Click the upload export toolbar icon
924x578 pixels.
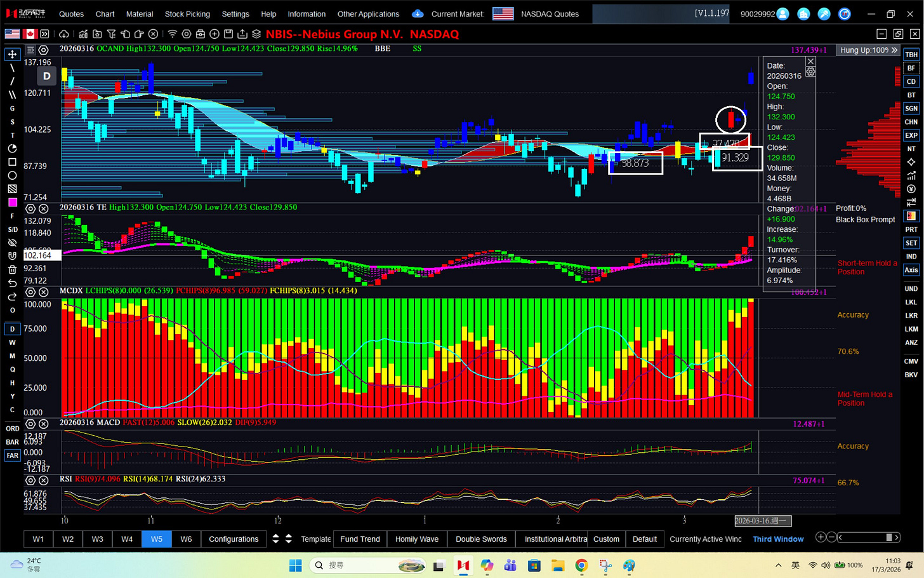pos(242,34)
